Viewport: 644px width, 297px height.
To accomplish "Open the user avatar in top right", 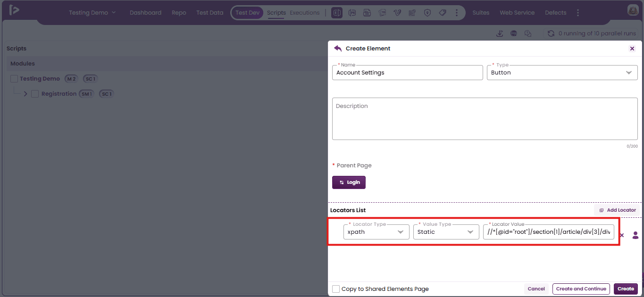I will pos(633,10).
